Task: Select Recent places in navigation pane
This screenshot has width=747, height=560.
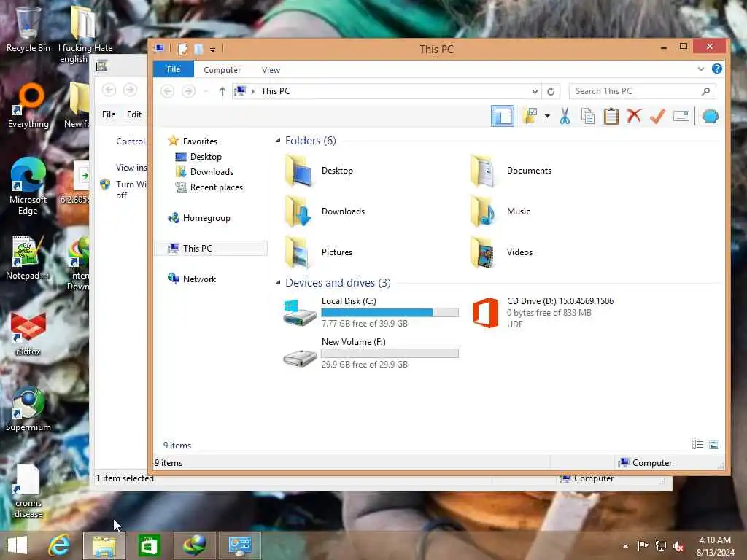Action: [x=216, y=187]
